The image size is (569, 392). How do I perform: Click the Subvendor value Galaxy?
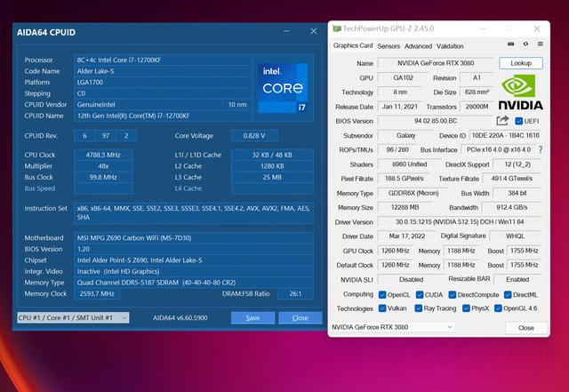point(405,135)
